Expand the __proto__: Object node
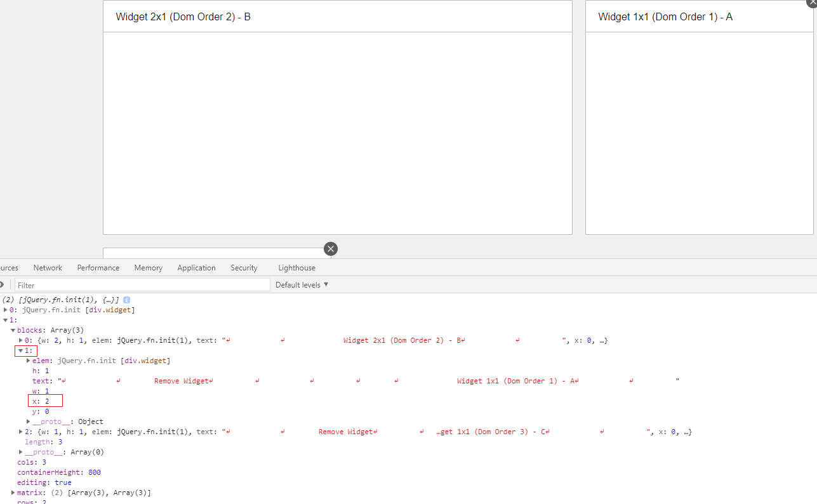 point(29,421)
